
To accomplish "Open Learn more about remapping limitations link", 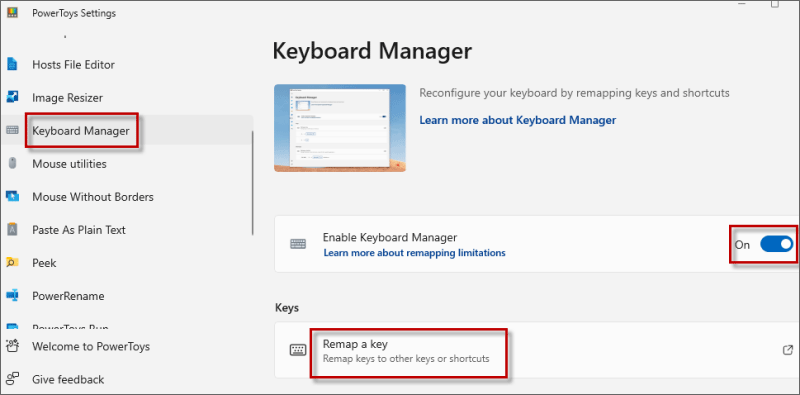I will [414, 253].
